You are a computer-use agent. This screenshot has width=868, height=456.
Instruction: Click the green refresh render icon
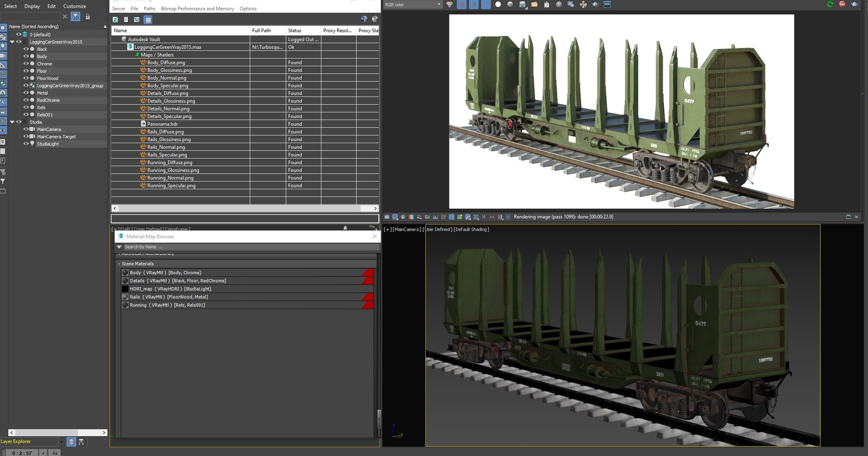click(x=830, y=4)
